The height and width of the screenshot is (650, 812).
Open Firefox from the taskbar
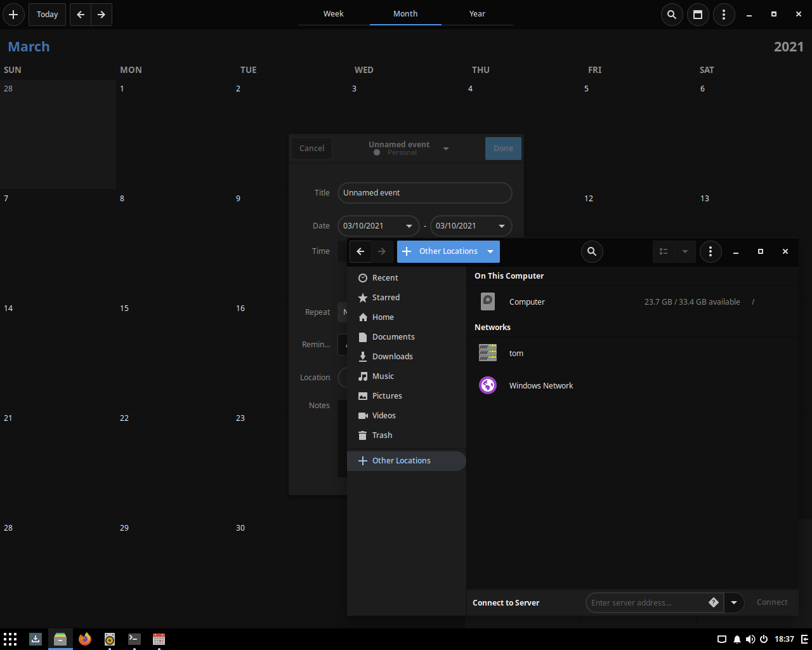click(x=85, y=639)
